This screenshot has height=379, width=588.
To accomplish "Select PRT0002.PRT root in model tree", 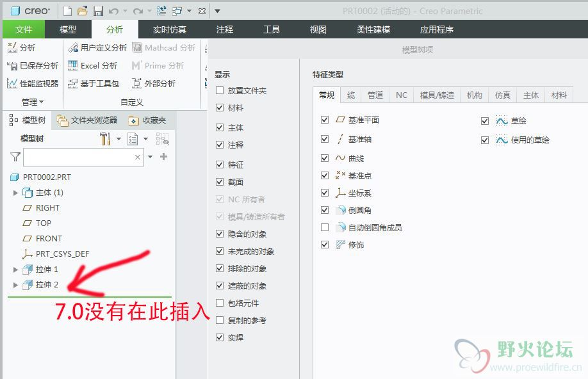I will [x=40, y=177].
